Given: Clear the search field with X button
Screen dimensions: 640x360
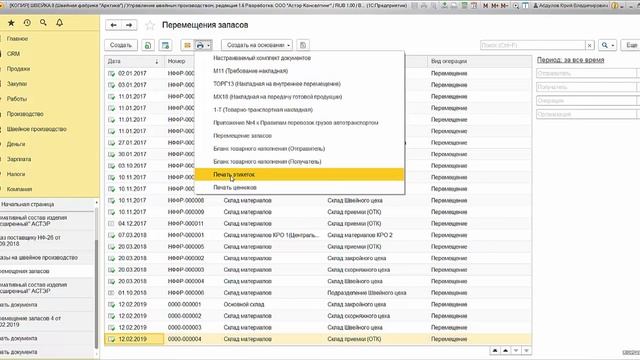Looking at the screenshot, I should (x=590, y=45).
